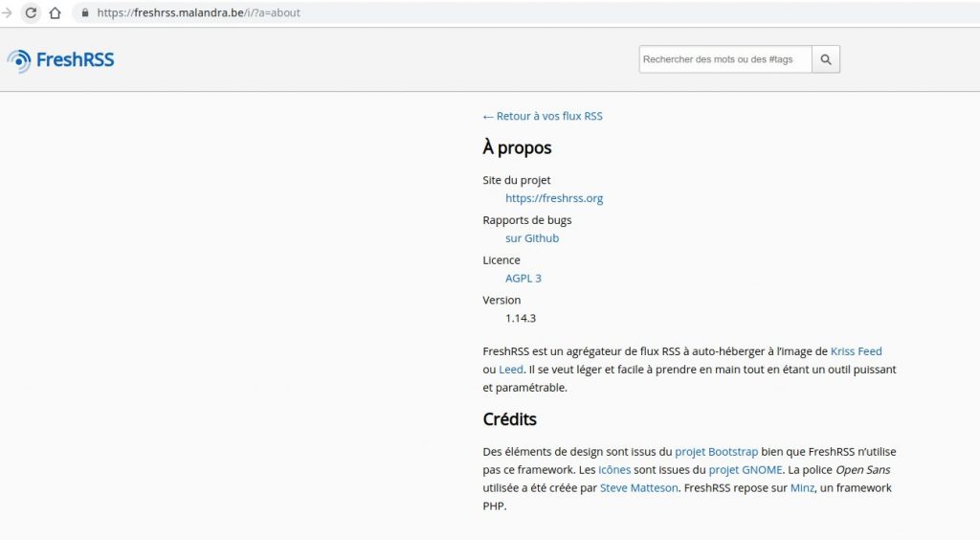Reload the page with the refresh icon
This screenshot has width=980, height=540.
click(31, 12)
